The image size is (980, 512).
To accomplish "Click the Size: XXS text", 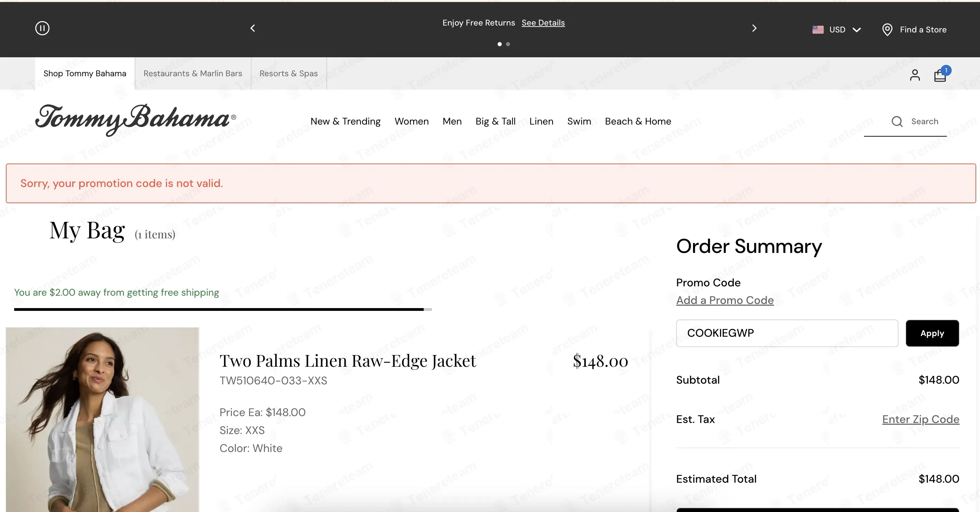I will (242, 430).
